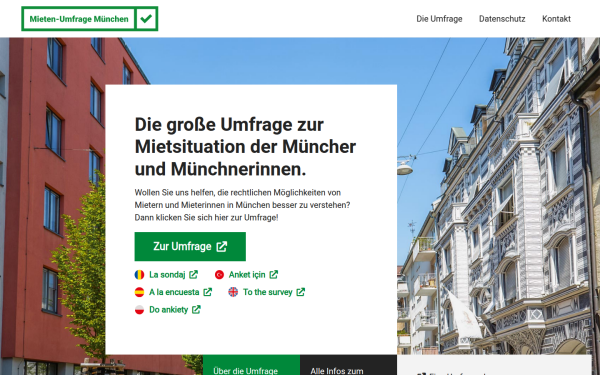Click the Zur Umfrage button
600x375 pixels.
tap(190, 246)
